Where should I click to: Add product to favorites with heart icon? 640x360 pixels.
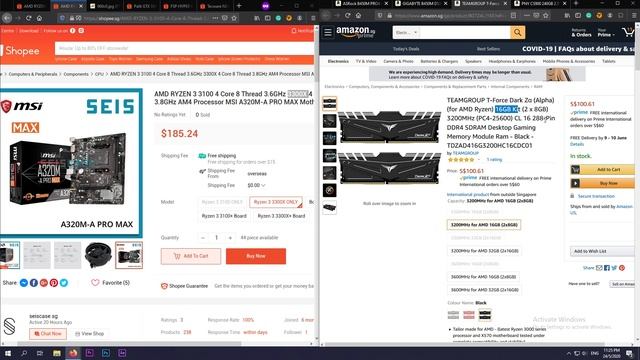click(x=95, y=282)
